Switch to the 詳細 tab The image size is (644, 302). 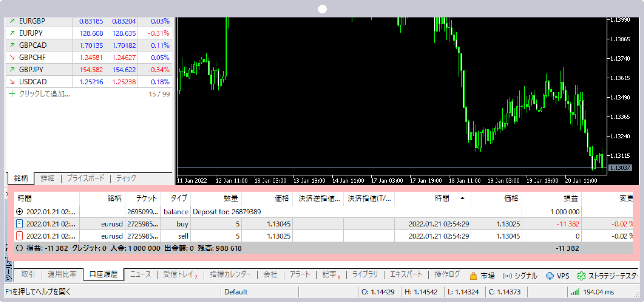coord(48,178)
